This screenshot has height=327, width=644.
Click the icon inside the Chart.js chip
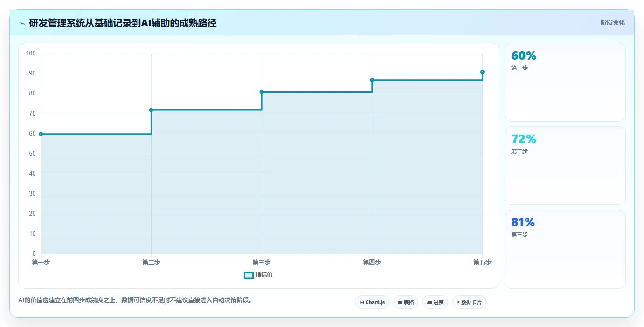[362, 303]
